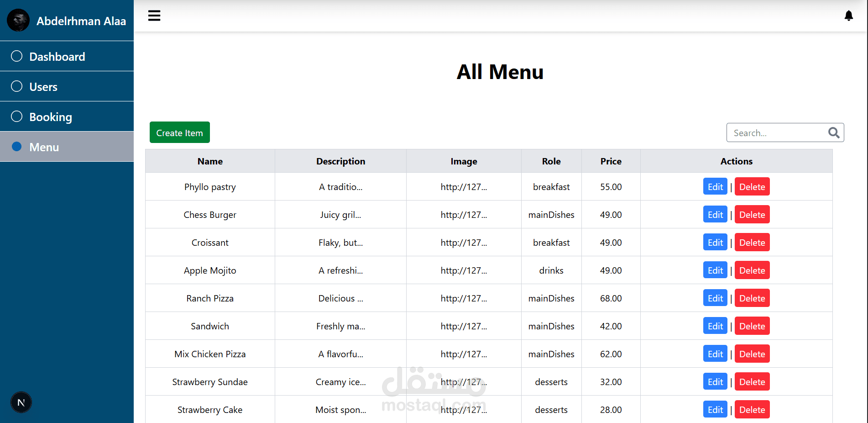868x423 pixels.
Task: Open the user avatar picture
Action: [x=18, y=21]
